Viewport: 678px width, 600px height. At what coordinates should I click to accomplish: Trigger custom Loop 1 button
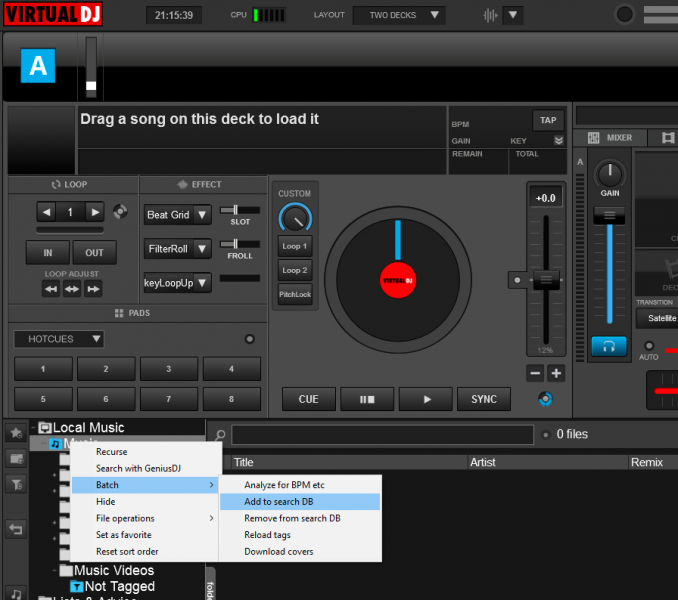point(295,246)
